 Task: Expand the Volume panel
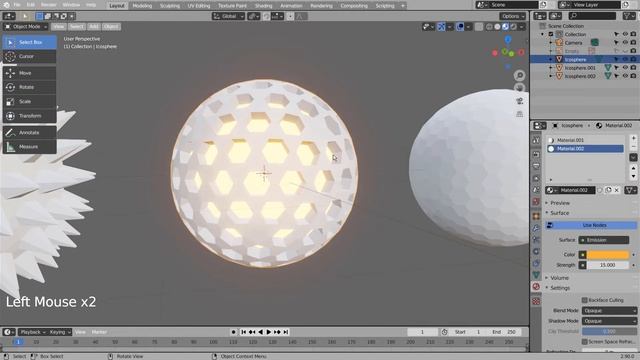tap(560, 278)
